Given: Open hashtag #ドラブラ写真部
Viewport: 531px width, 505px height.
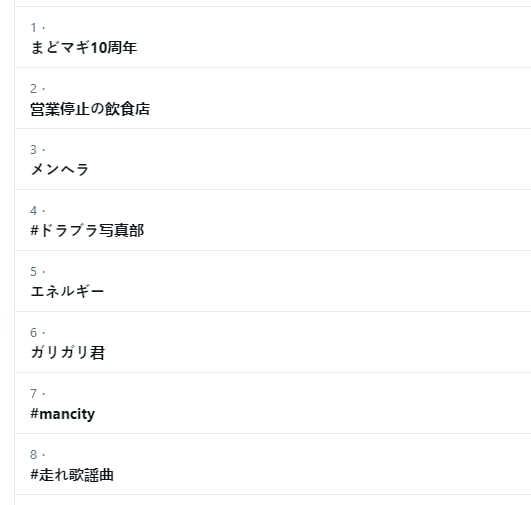Looking at the screenshot, I should 87,231.
